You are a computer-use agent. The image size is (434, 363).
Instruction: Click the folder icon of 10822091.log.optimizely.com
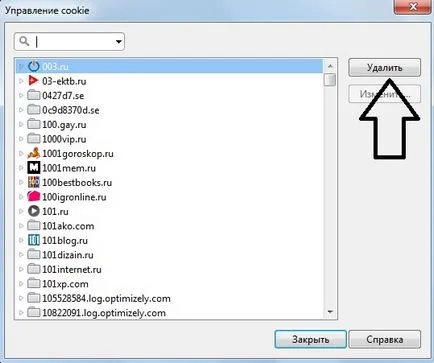pyautogui.click(x=33, y=312)
